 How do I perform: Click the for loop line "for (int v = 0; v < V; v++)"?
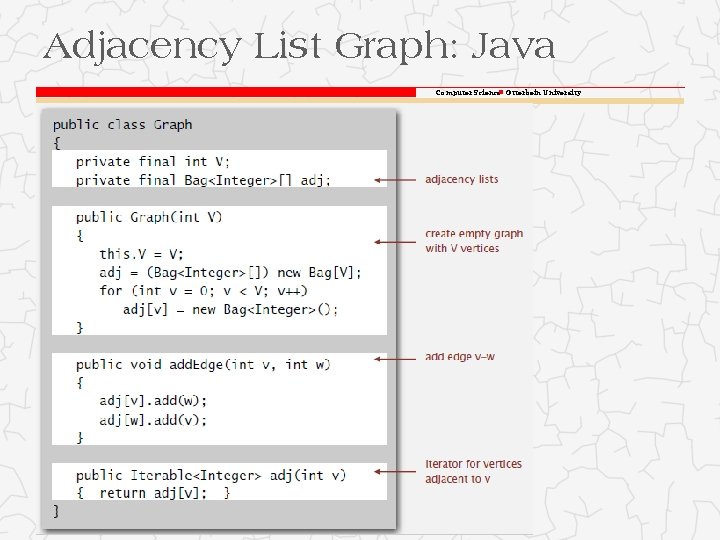click(203, 291)
